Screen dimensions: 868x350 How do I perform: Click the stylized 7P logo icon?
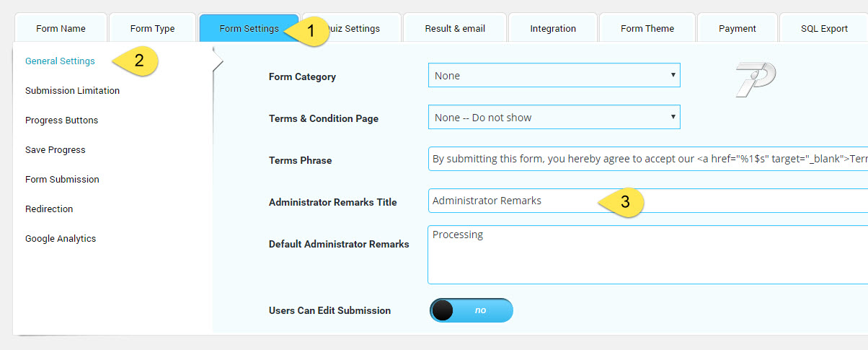pos(756,79)
